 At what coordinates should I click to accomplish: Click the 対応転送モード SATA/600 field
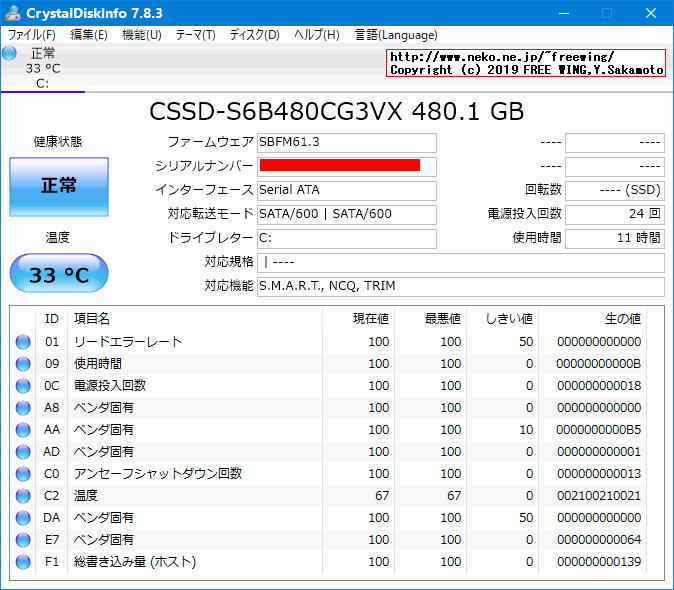tap(347, 214)
